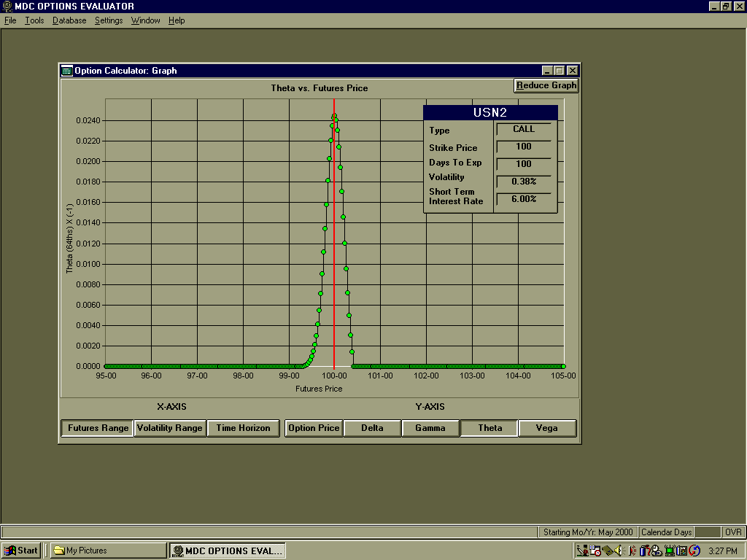Open the Window menu
Image resolution: width=747 pixels, height=560 pixels.
click(145, 20)
